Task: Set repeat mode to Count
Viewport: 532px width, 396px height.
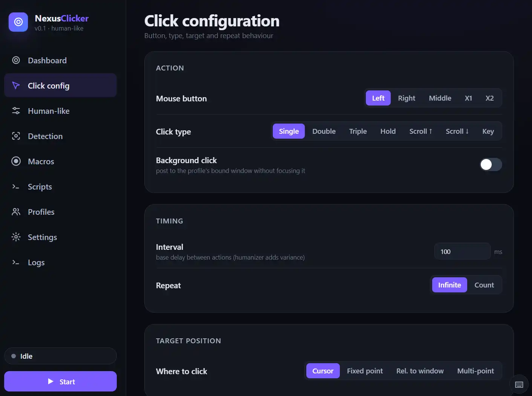Action: pyautogui.click(x=484, y=285)
